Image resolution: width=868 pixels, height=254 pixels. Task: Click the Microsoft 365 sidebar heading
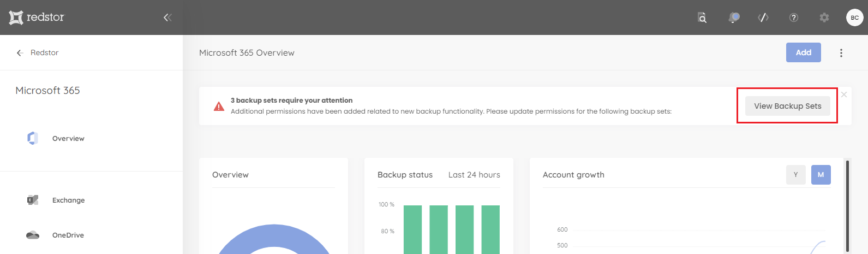click(x=47, y=91)
